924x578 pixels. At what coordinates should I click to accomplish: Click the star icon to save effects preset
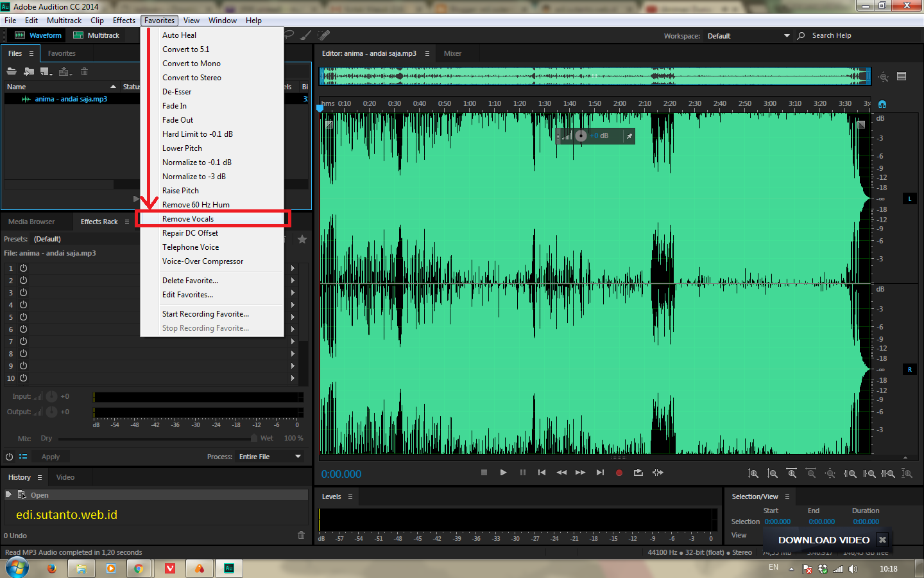point(302,239)
